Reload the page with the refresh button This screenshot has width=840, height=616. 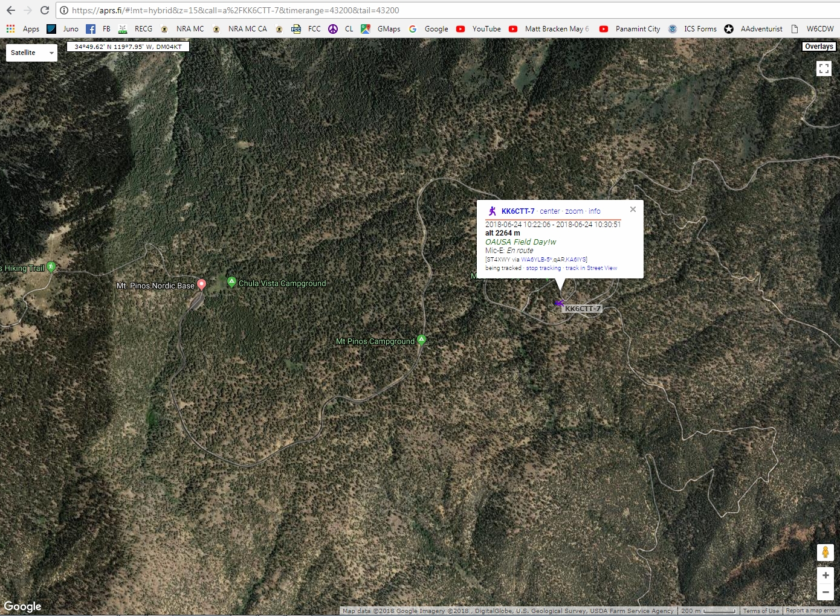[45, 10]
